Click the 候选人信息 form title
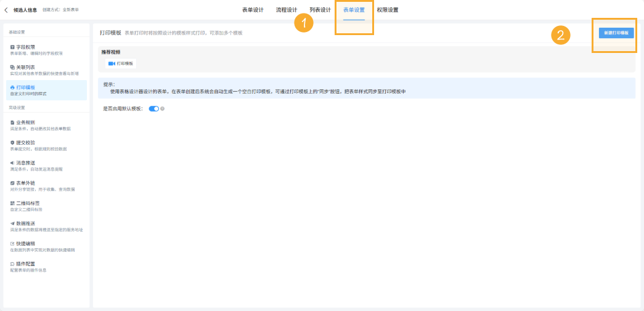The width and height of the screenshot is (644, 311). [x=26, y=10]
